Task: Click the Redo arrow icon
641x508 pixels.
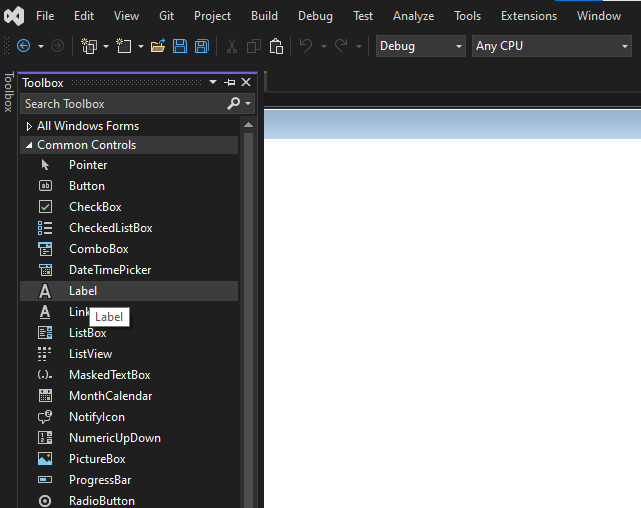Action: click(341, 46)
